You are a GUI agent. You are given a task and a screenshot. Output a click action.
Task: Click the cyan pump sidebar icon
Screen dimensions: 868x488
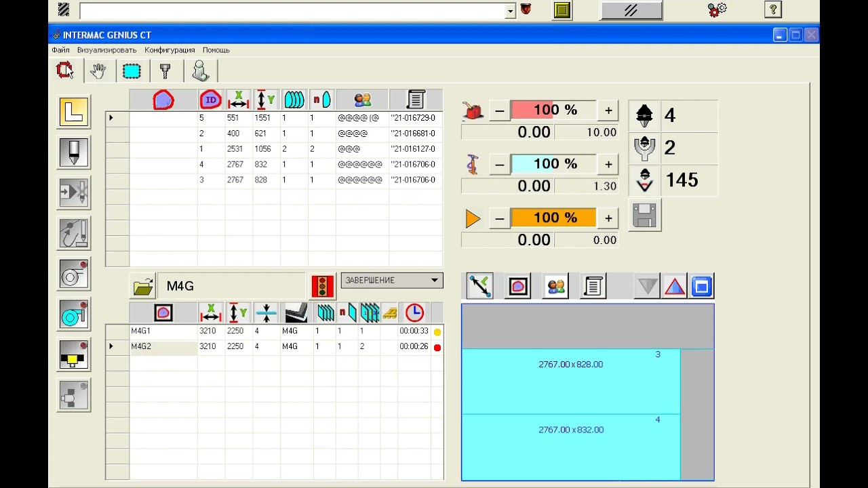coord(73,314)
